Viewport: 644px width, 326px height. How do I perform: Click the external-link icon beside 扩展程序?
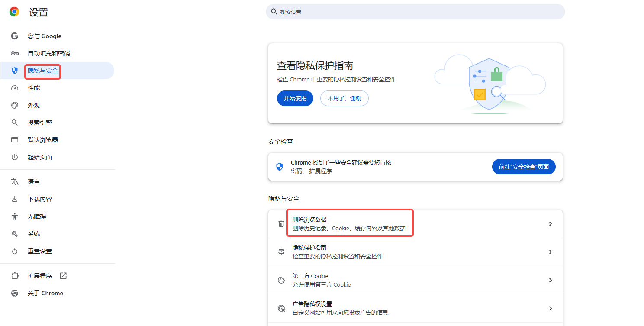pyautogui.click(x=63, y=275)
